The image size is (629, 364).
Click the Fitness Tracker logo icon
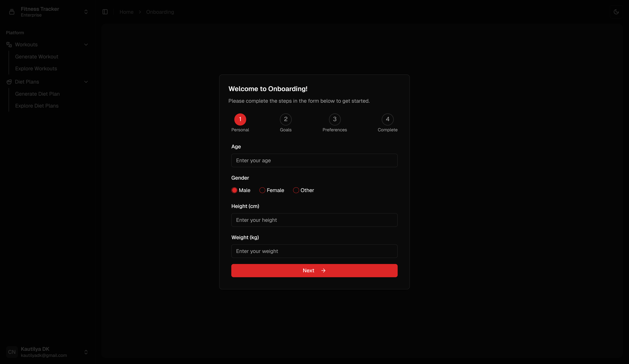click(11, 12)
